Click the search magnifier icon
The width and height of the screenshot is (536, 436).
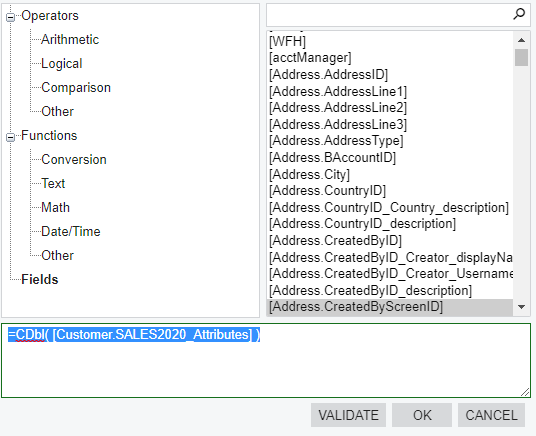(x=519, y=14)
